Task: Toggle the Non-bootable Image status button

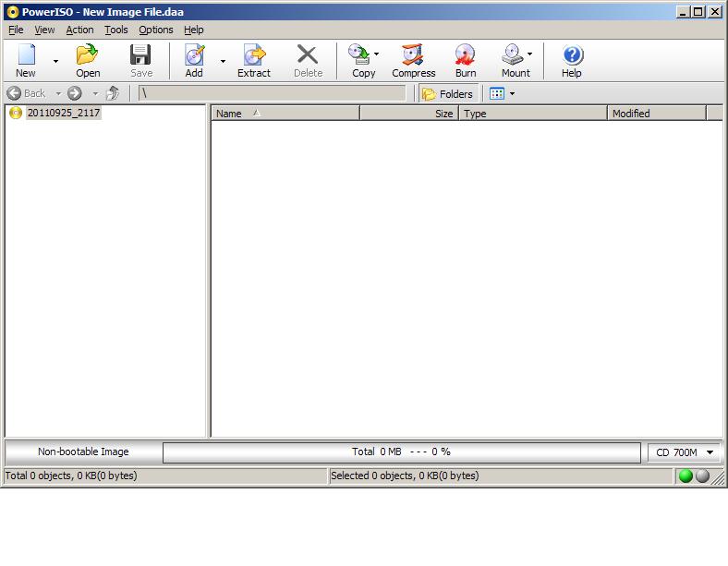Action: point(83,452)
